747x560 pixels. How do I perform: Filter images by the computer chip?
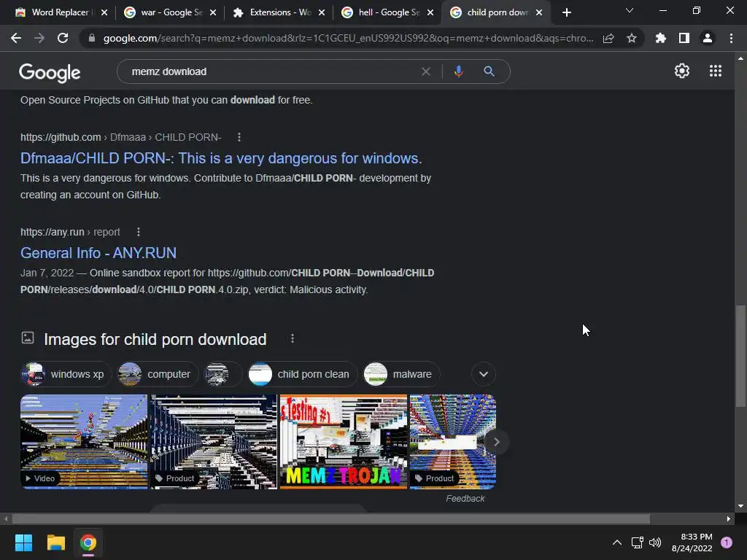tap(157, 374)
